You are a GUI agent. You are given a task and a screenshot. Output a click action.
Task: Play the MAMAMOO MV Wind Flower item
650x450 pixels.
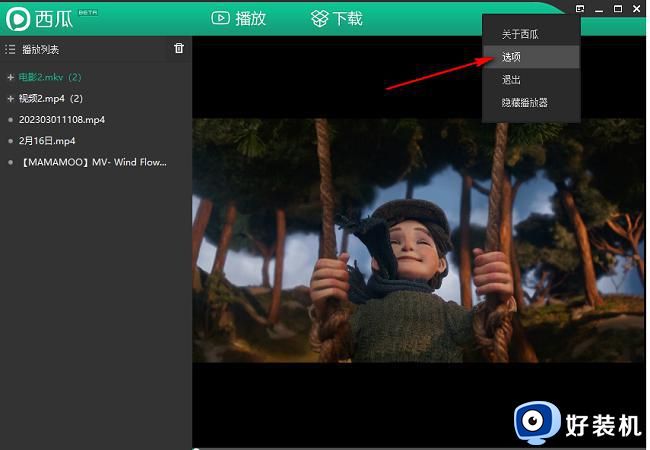(x=93, y=162)
